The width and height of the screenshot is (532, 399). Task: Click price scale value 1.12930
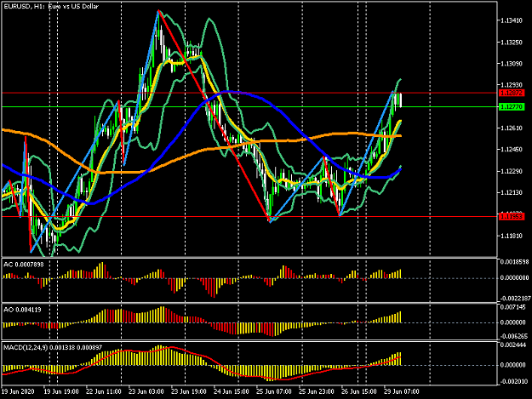(x=512, y=85)
